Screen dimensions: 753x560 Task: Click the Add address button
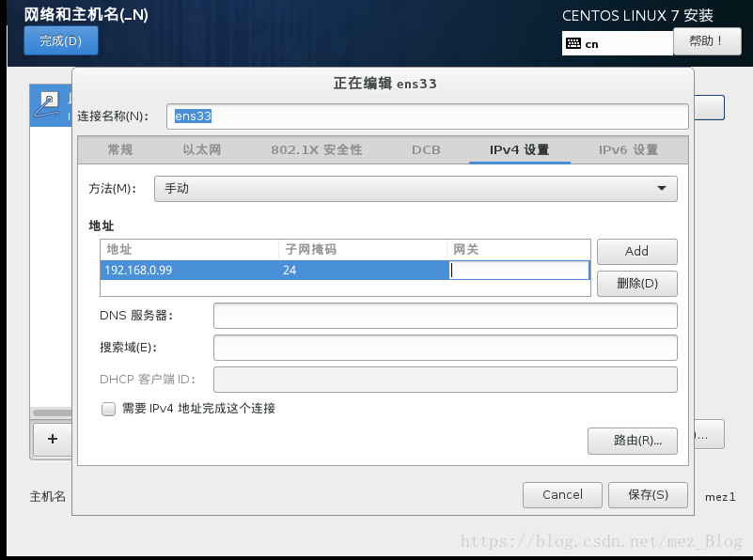(636, 251)
